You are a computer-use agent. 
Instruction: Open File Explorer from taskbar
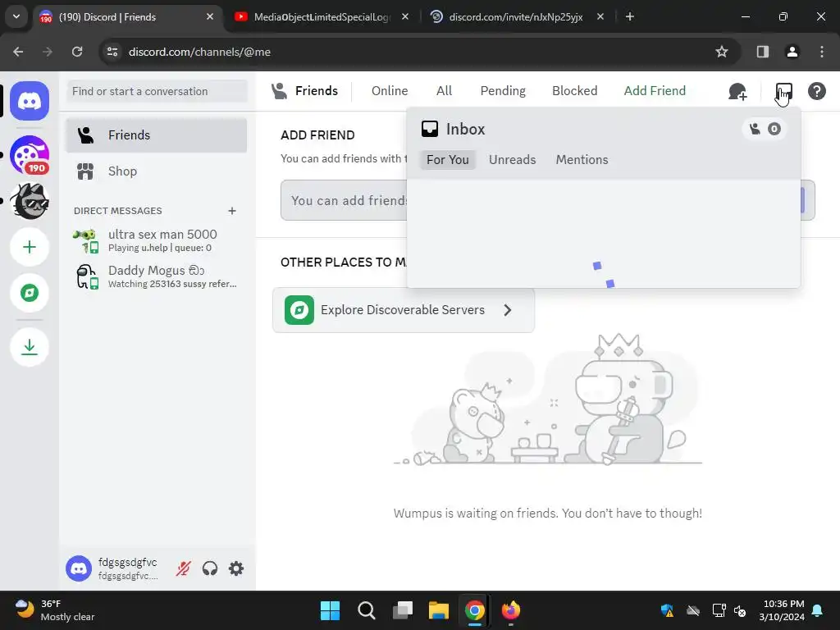tap(438, 610)
